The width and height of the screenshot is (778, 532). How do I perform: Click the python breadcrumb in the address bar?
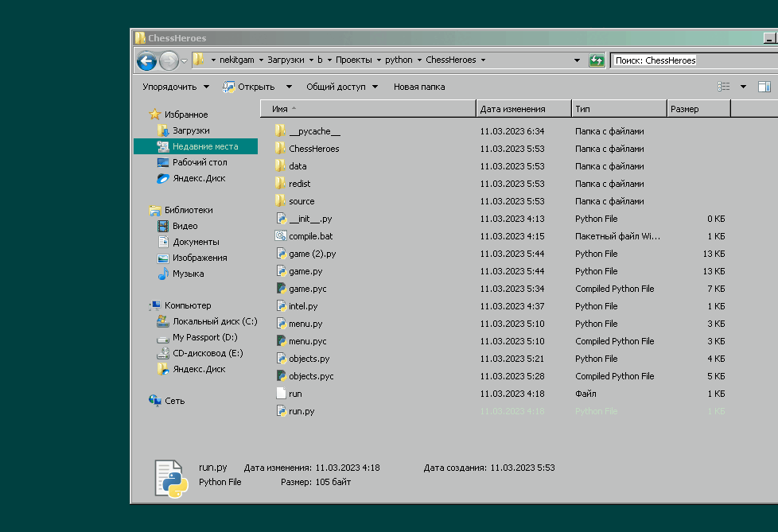[398, 60]
